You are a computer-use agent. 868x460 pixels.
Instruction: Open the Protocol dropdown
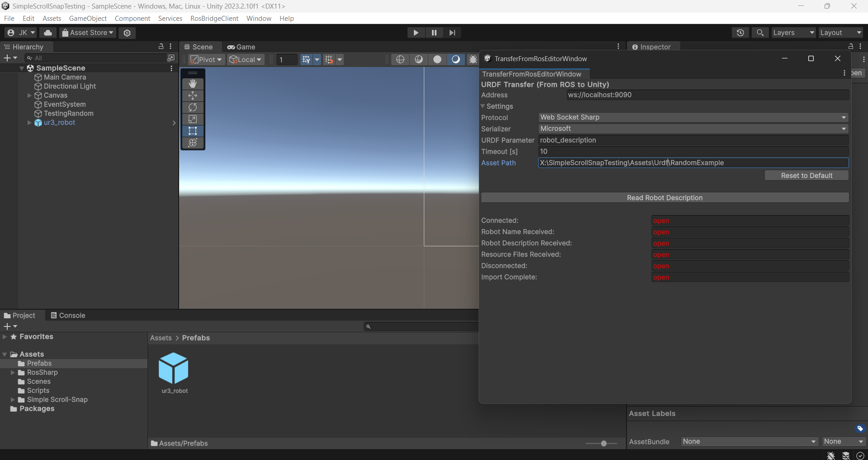693,117
